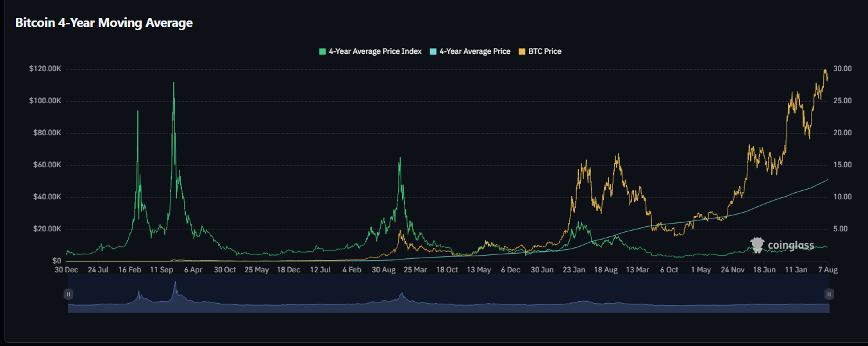
Task: Click the right range slider handle
Action: pos(829,294)
